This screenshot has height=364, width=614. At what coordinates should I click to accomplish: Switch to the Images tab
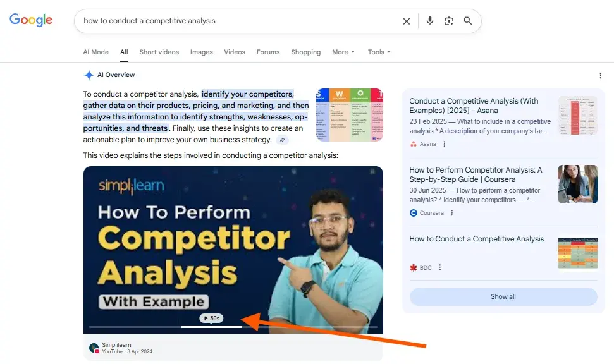pyautogui.click(x=201, y=52)
